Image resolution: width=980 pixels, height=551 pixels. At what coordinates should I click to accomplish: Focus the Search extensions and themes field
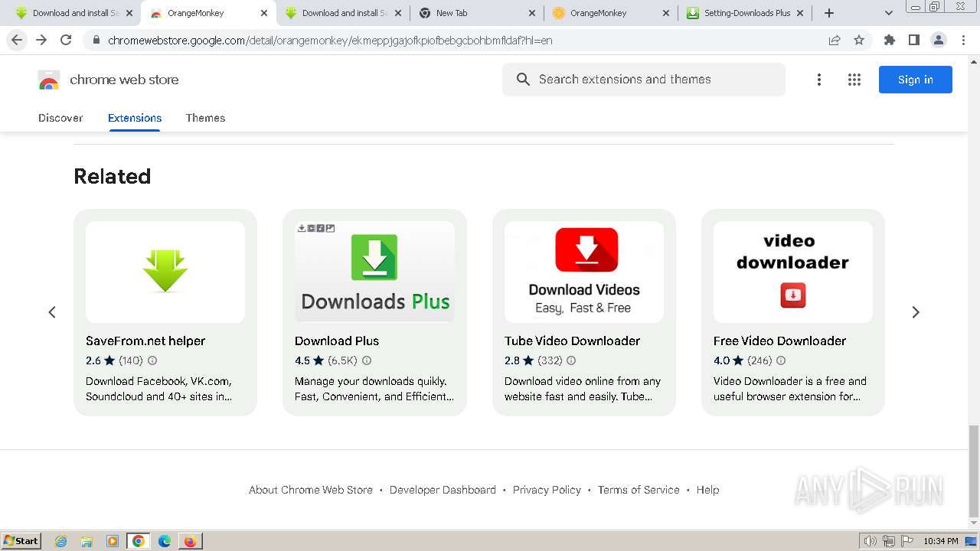click(644, 80)
